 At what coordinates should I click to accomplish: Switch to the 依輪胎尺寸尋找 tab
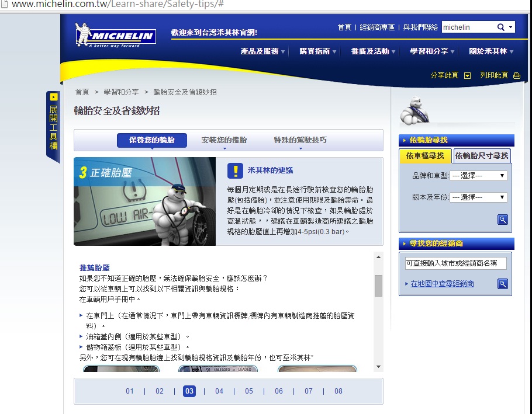pos(482,156)
